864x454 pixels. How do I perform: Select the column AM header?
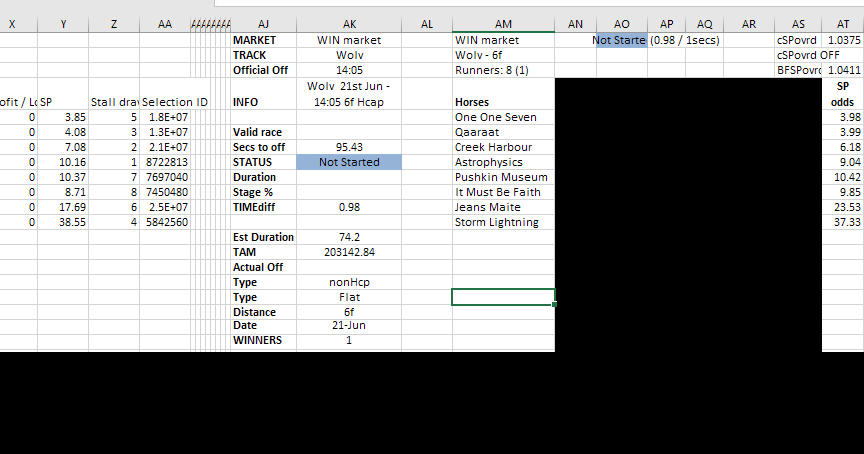click(x=503, y=22)
